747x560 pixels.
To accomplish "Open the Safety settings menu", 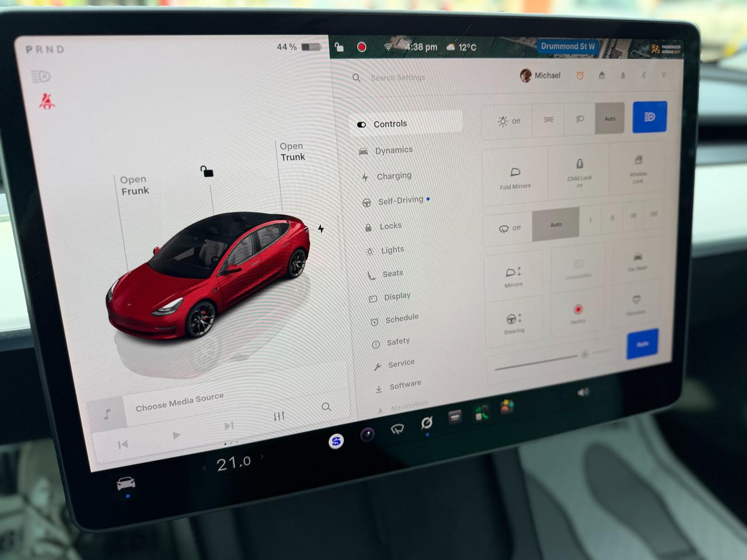I will point(391,342).
